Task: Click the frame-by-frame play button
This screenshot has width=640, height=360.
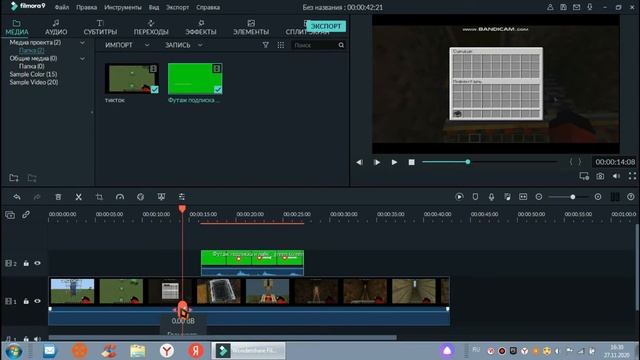Action: [377, 162]
